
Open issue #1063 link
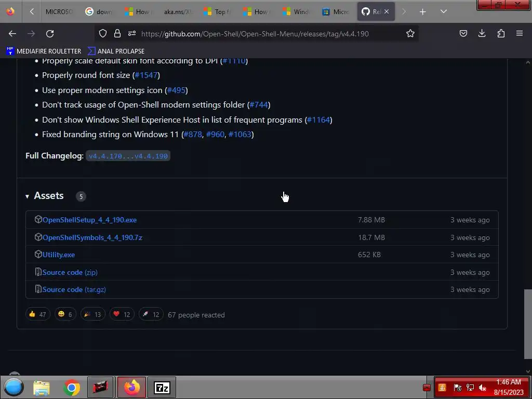pyautogui.click(x=240, y=135)
